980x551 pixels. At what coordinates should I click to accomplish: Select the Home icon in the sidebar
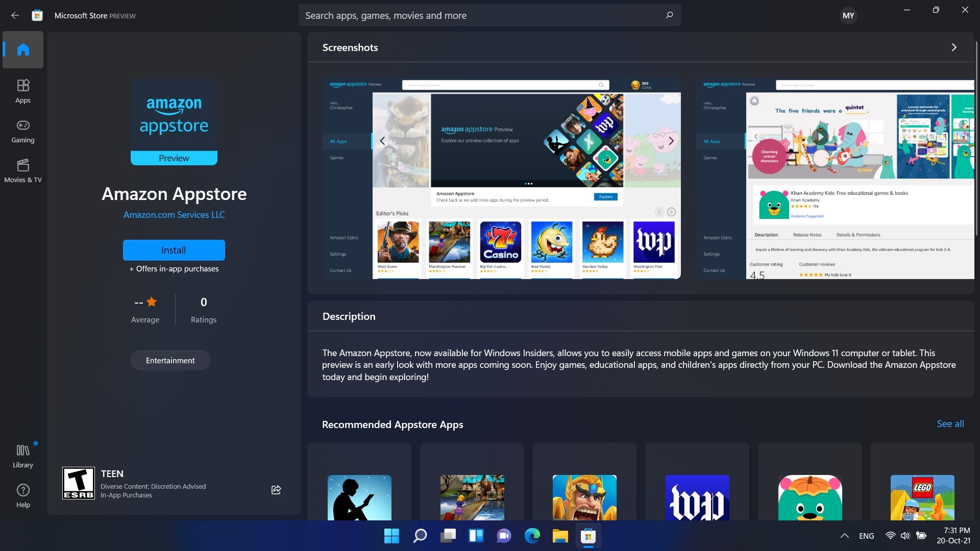(22, 49)
